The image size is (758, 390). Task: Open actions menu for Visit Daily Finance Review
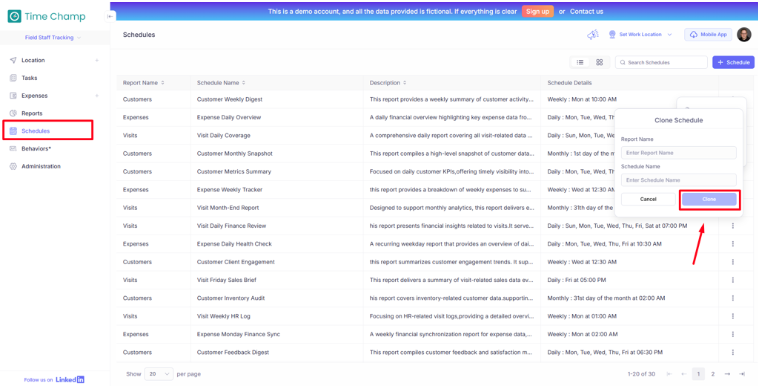[x=733, y=226]
